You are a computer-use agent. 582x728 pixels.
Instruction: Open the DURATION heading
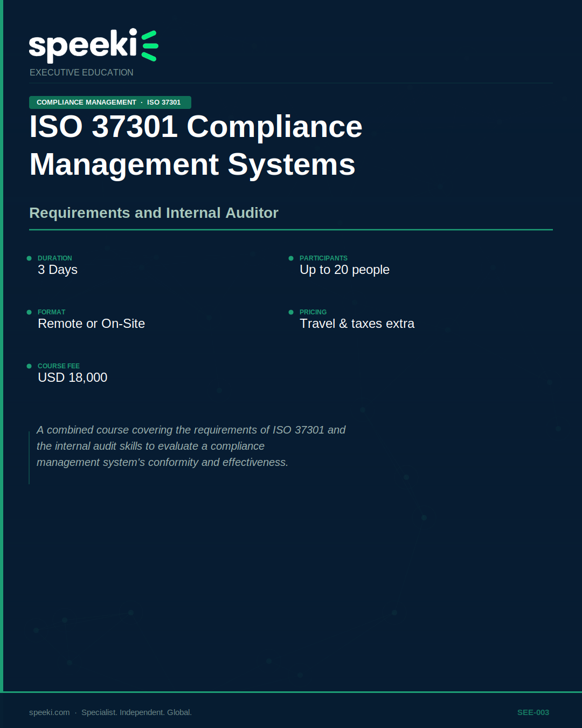[x=54, y=258]
